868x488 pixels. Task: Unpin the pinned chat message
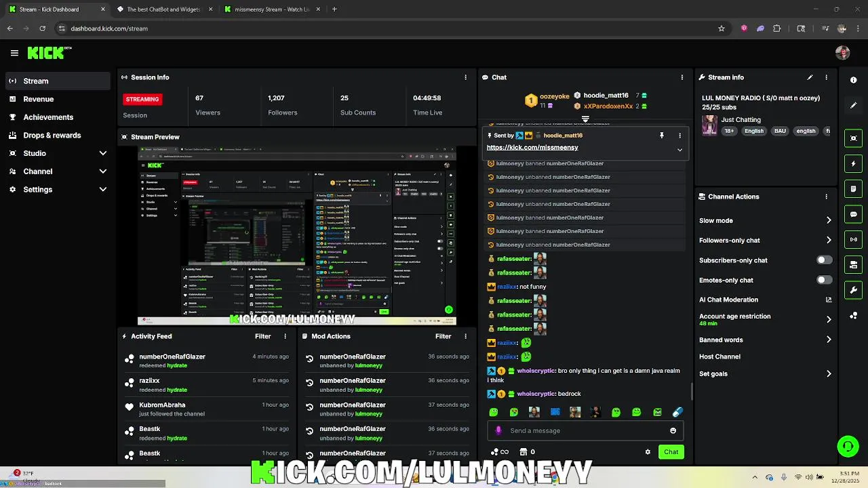click(x=661, y=136)
